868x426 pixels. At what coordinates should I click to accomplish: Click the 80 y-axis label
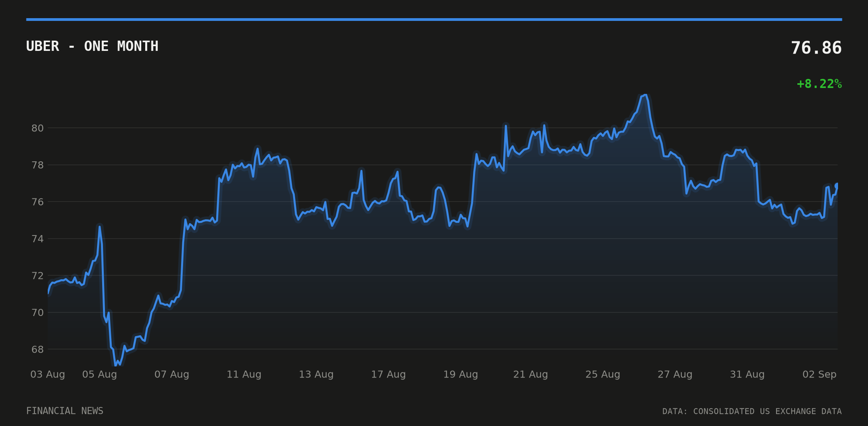(37, 128)
